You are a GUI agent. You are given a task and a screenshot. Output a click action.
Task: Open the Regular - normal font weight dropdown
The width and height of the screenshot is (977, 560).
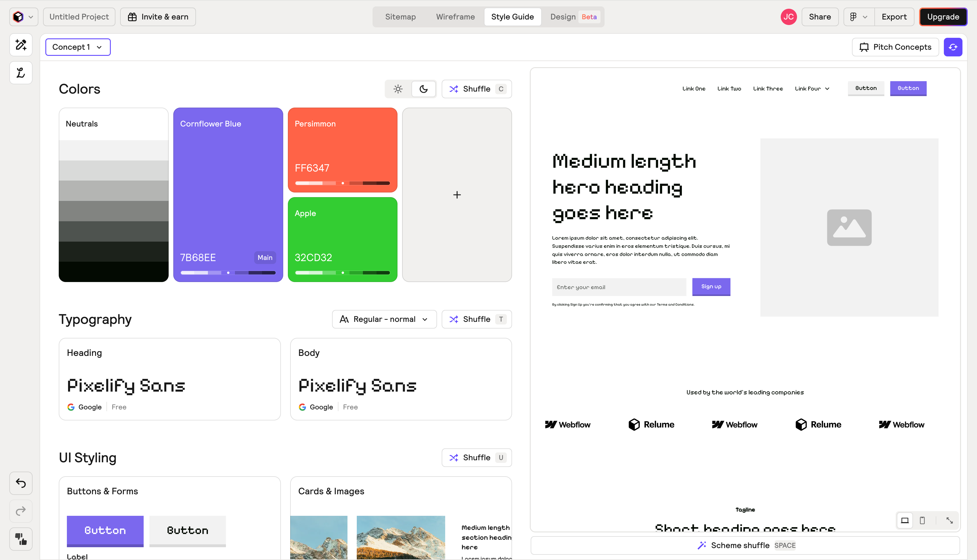[384, 319]
